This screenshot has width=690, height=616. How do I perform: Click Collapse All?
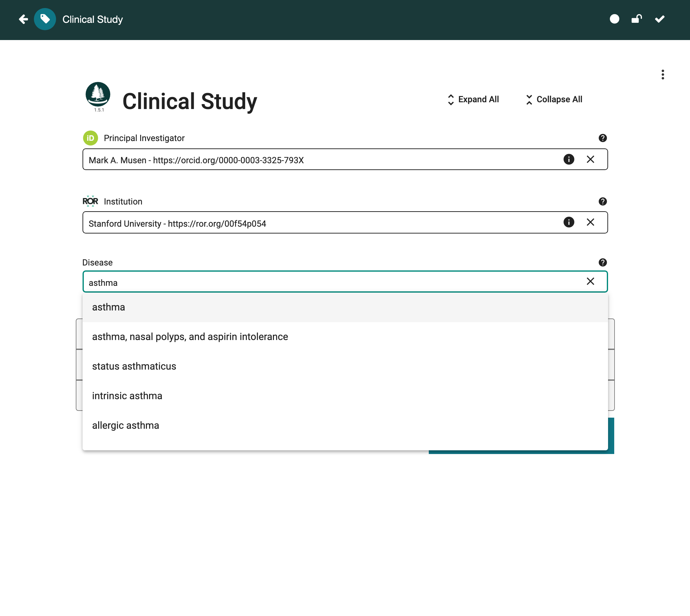click(554, 99)
